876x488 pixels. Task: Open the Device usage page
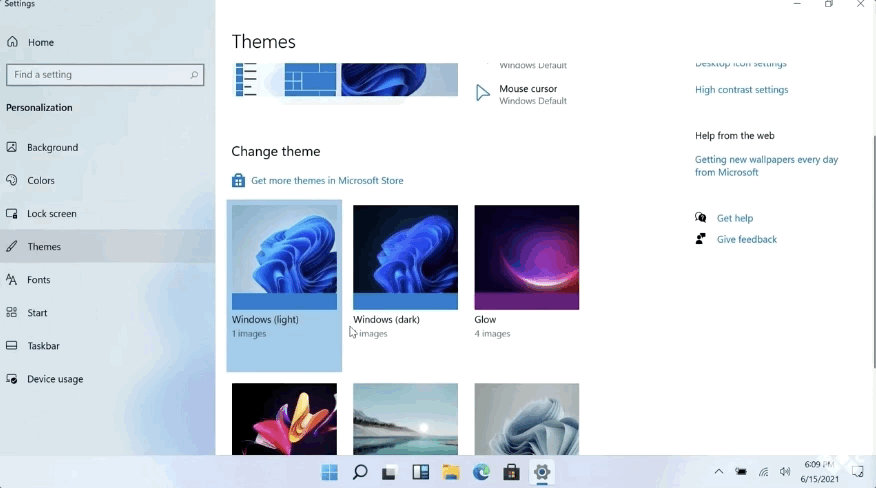[107, 378]
